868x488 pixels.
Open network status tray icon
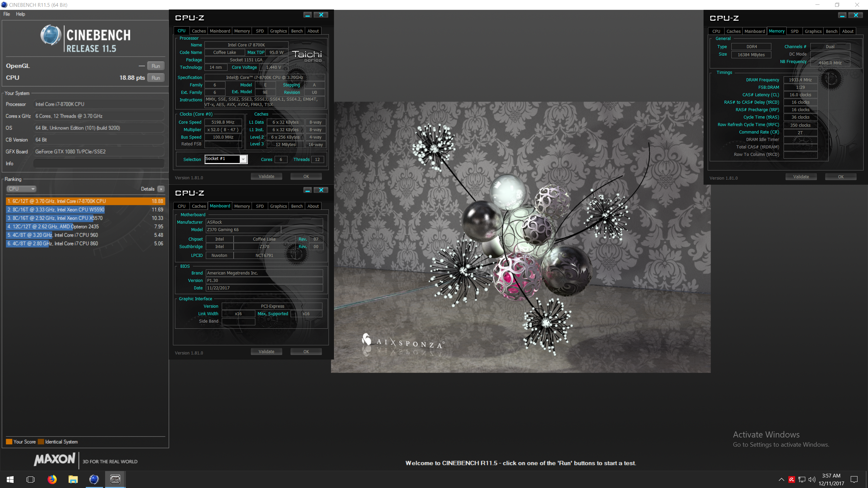(x=802, y=480)
